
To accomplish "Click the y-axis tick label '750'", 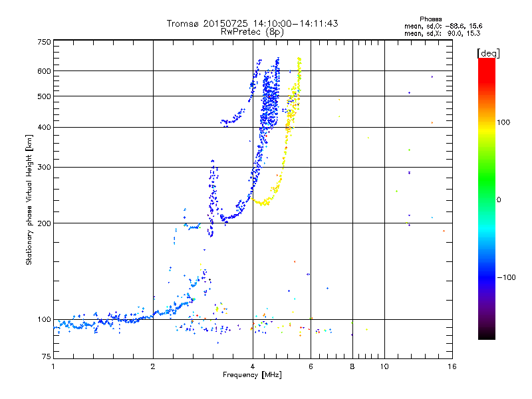I will pos(44,42).
